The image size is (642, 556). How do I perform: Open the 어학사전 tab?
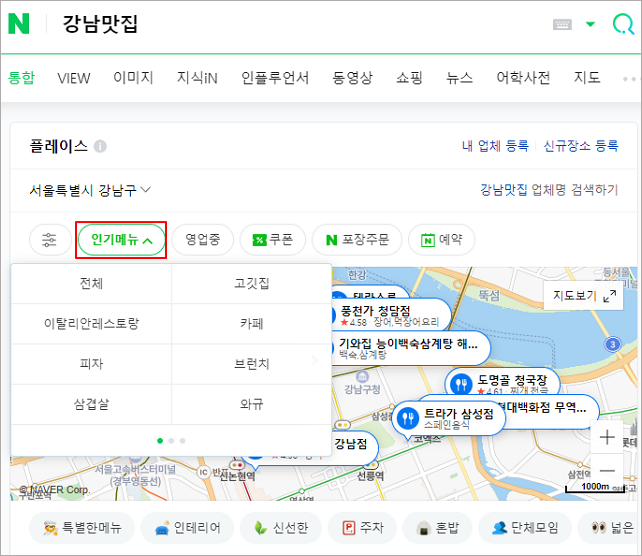tap(523, 77)
